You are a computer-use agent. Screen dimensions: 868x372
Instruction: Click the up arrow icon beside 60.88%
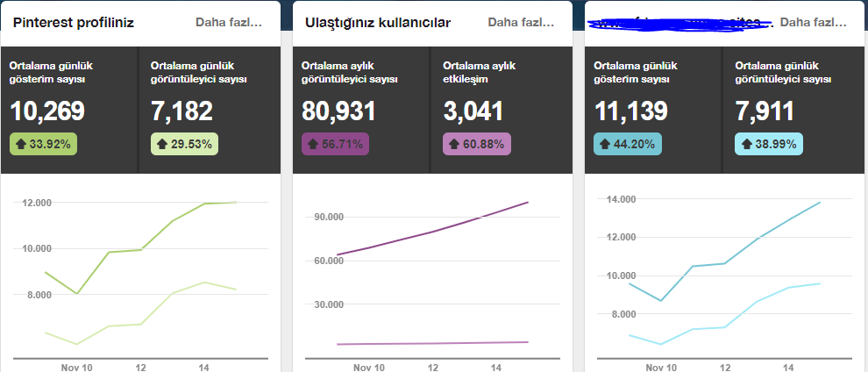454,145
